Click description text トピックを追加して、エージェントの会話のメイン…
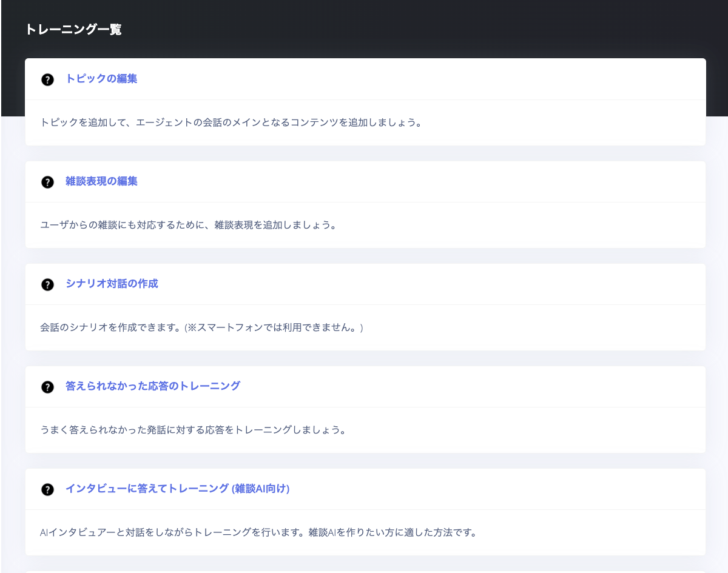Image resolution: width=728 pixels, height=573 pixels. click(x=231, y=122)
